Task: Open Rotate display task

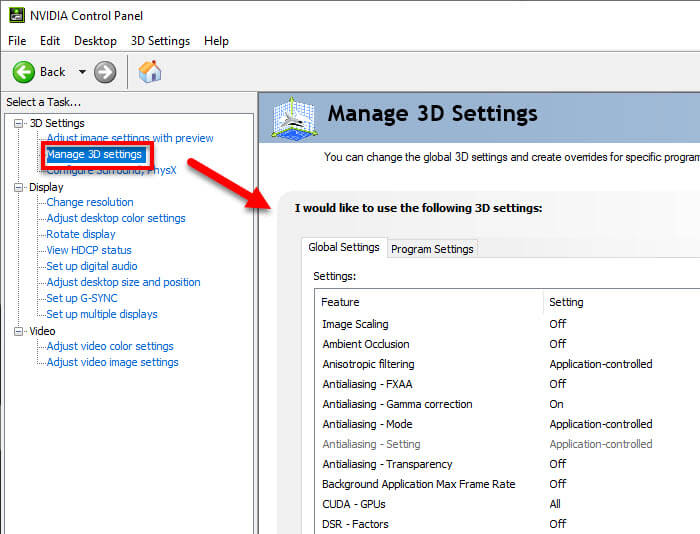Action: [x=81, y=234]
